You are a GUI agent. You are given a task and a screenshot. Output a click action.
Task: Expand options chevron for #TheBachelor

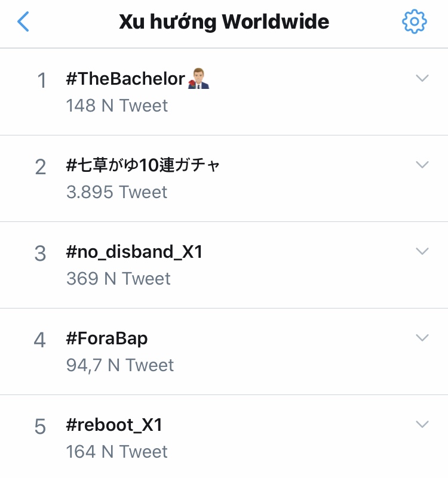point(422,78)
